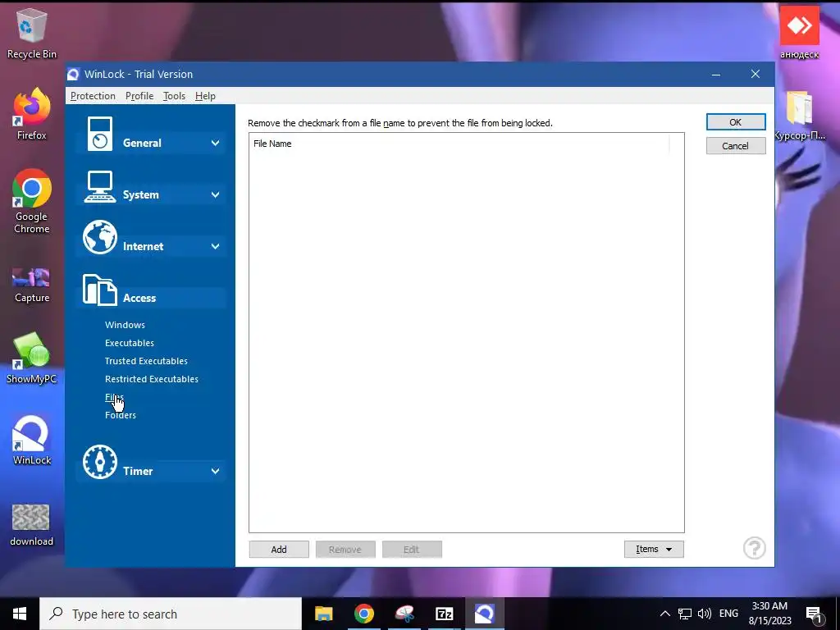
Task: Click the OK button
Action: [736, 122]
